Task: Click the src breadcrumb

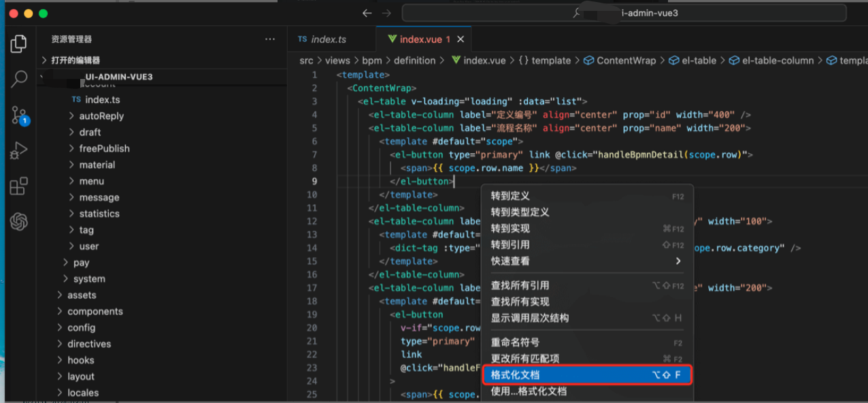Action: (306, 61)
